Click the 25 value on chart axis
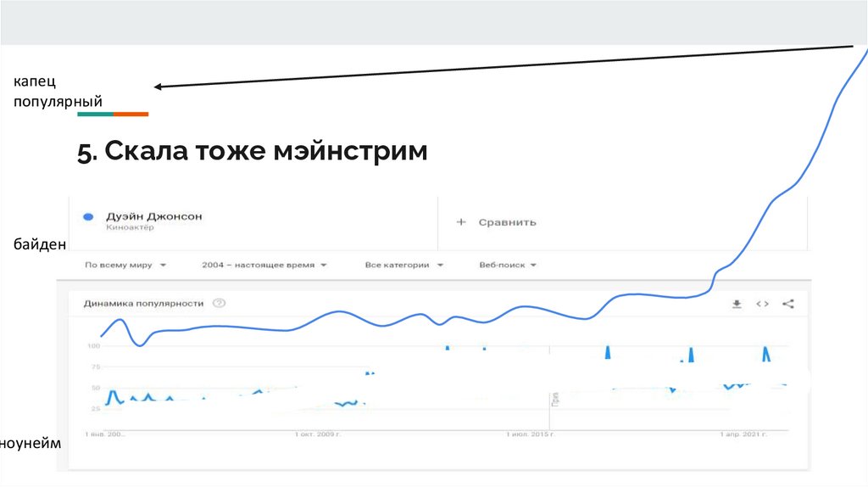 [96, 409]
